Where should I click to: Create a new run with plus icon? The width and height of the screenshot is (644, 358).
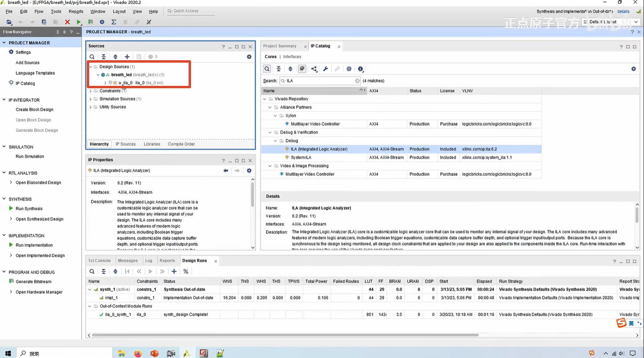tap(174, 271)
